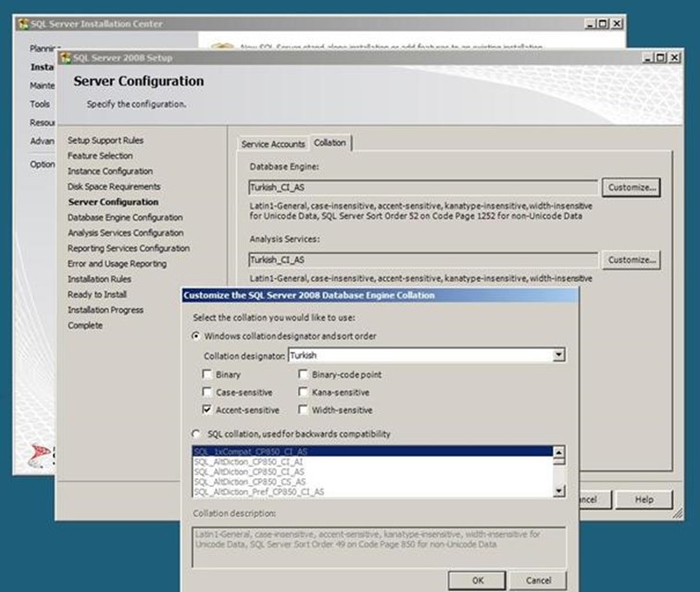Open Installation in Installation Center sidebar
The width and height of the screenshot is (700, 592).
tap(42, 67)
